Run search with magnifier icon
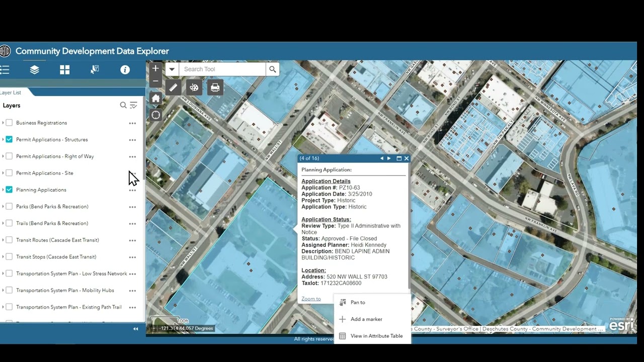The image size is (644, 362). point(272,69)
